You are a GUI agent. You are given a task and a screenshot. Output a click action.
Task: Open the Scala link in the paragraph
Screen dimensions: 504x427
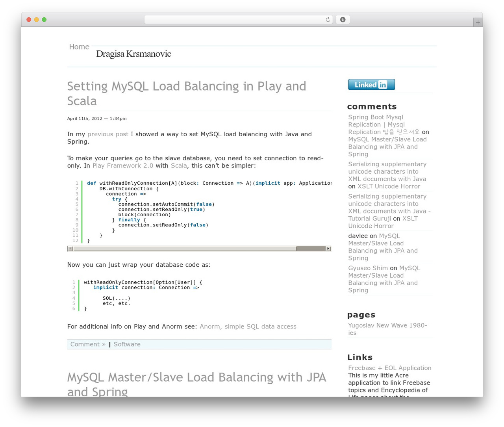[x=179, y=166]
